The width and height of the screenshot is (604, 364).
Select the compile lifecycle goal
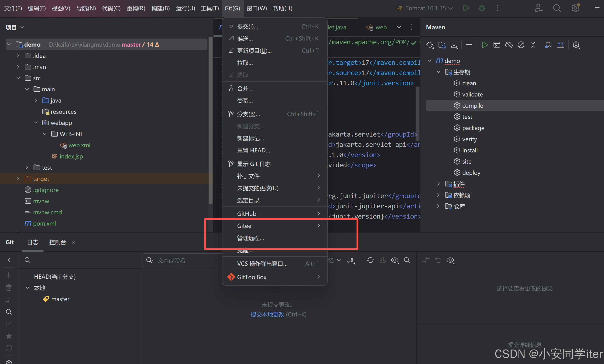472,105
